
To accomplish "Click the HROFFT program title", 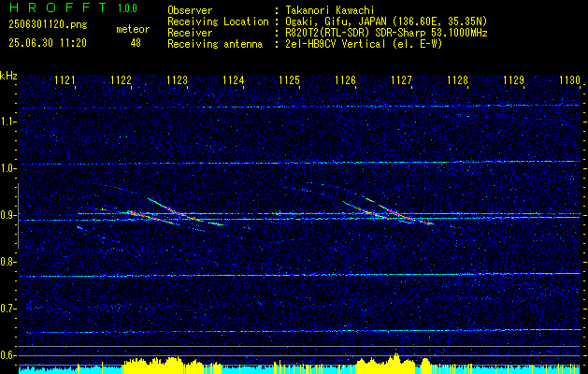I will click(x=57, y=7).
